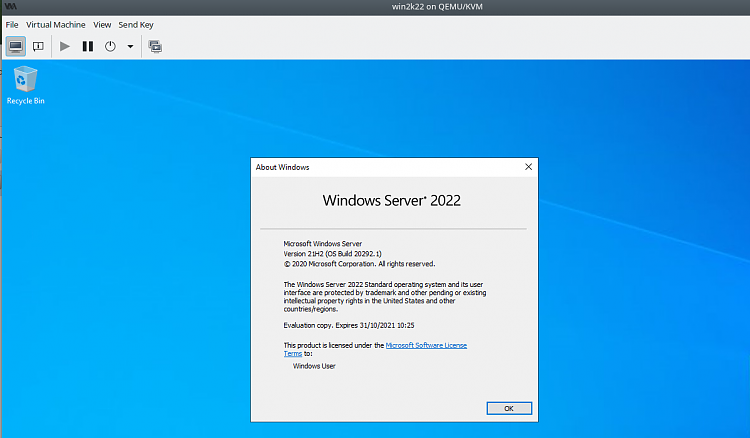Expand the shutdown options dropdown arrow
750x438 pixels.
click(130, 46)
